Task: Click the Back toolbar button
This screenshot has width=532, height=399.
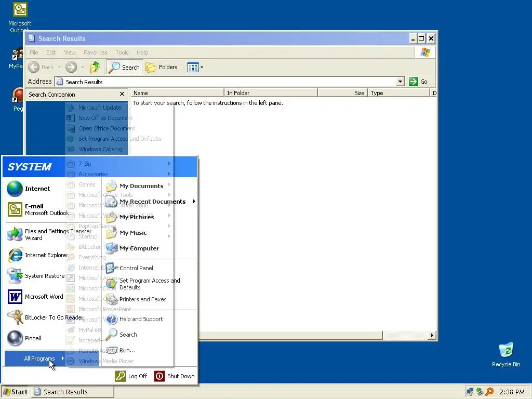Action: coord(41,67)
